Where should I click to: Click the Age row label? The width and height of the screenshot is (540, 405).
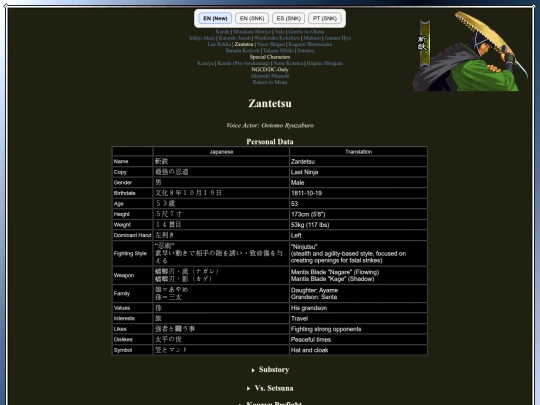pyautogui.click(x=133, y=204)
